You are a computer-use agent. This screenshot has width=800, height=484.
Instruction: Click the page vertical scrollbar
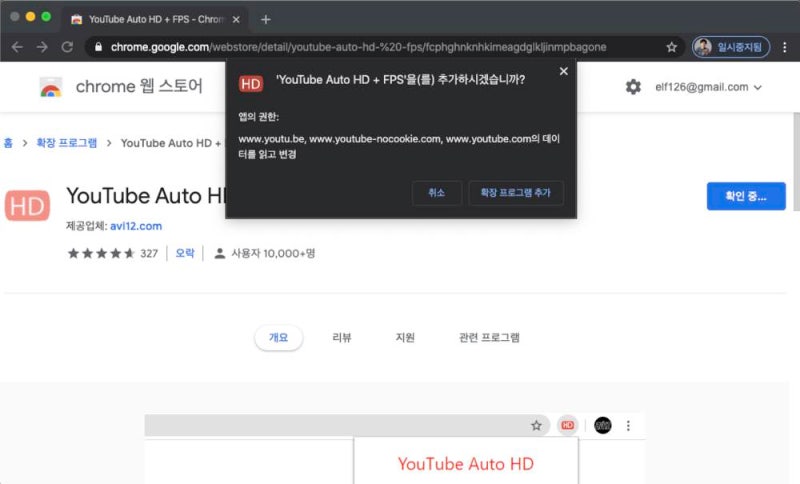point(796,161)
